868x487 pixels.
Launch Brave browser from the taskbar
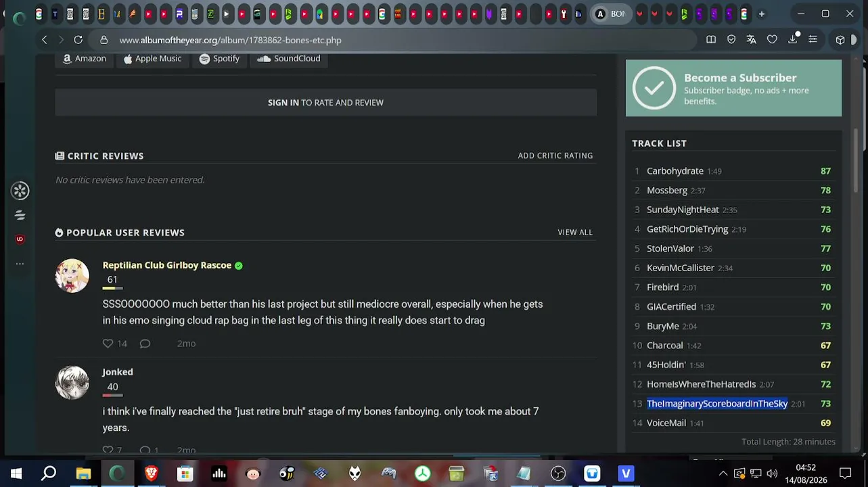coord(152,473)
